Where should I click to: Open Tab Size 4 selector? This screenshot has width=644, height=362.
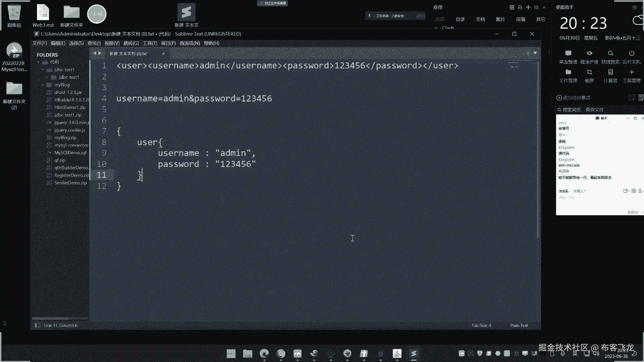coord(481,325)
